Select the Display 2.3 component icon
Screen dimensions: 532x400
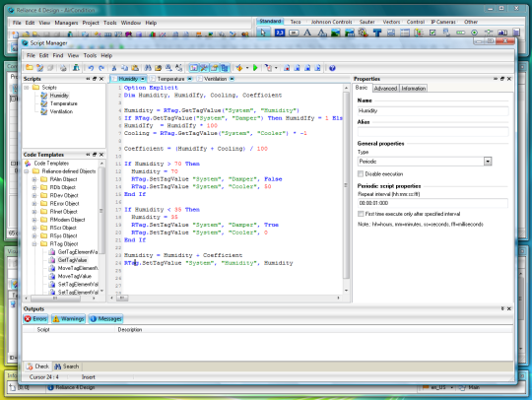click(x=280, y=33)
